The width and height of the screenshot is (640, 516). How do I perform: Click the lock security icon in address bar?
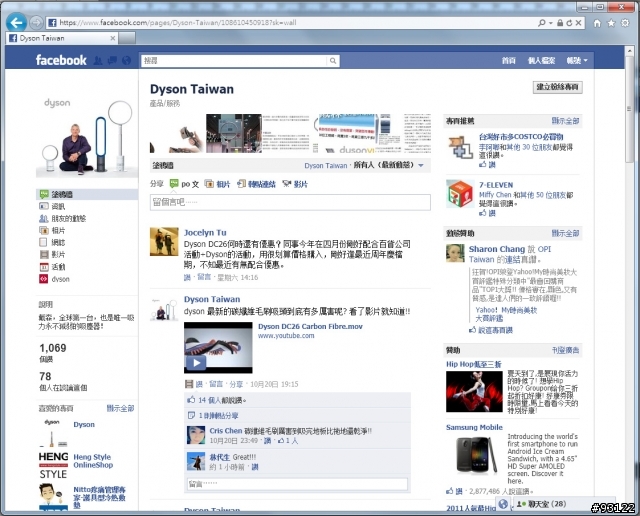560,23
